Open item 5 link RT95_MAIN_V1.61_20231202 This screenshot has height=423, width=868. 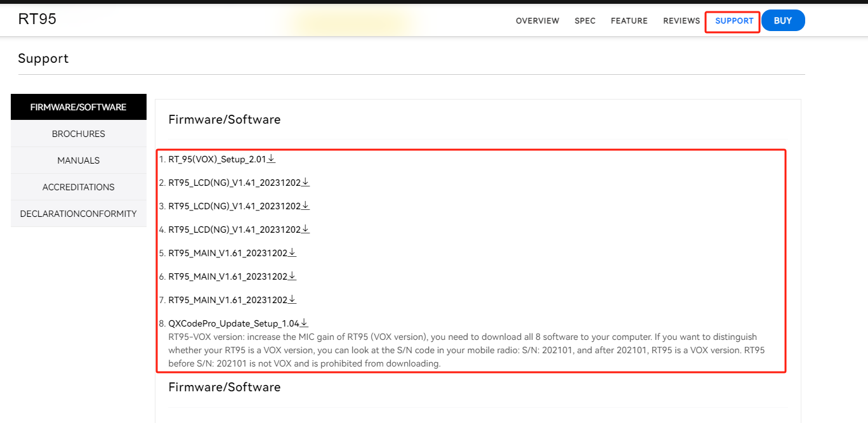(228, 254)
